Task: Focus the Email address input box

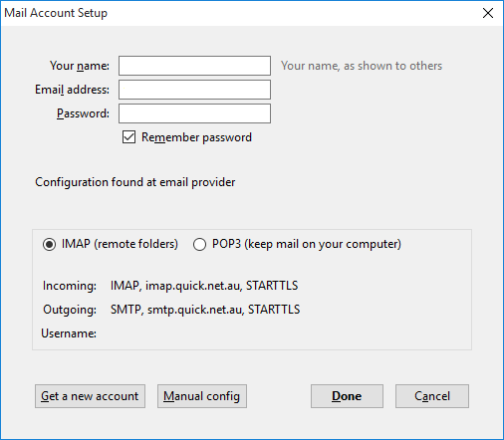Action: tap(194, 90)
